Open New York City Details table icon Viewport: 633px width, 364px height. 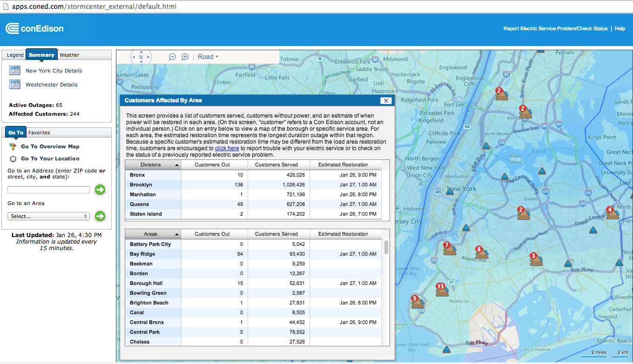point(15,71)
